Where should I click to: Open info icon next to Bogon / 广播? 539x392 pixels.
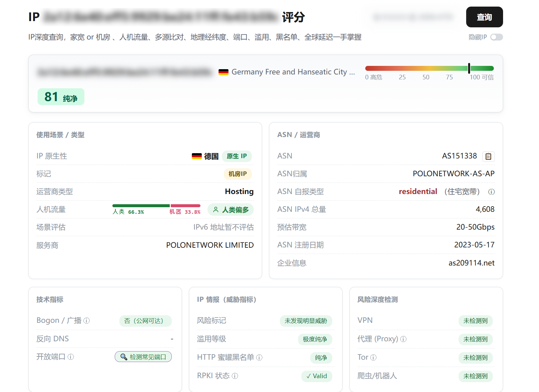[87, 321]
